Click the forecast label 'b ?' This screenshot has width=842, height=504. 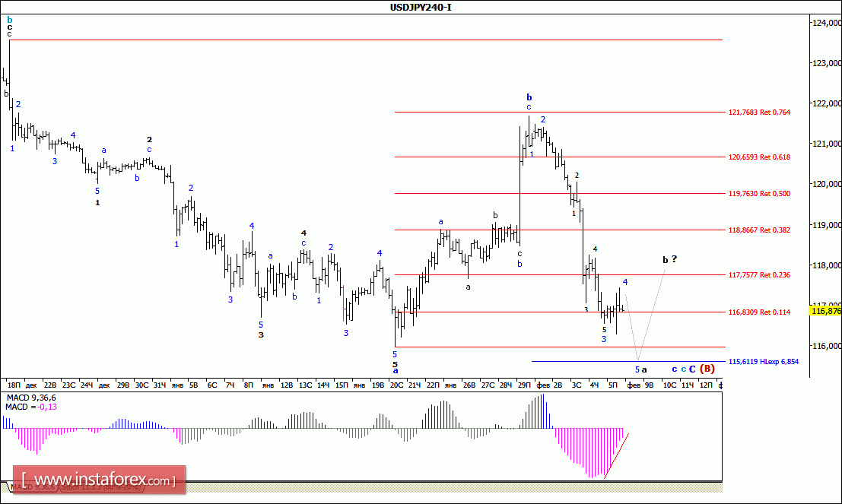(x=669, y=260)
